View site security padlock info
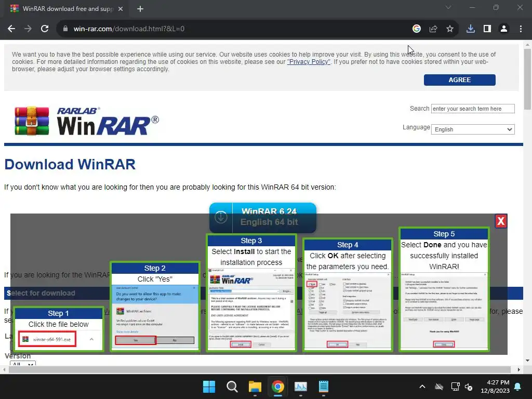 65,29
